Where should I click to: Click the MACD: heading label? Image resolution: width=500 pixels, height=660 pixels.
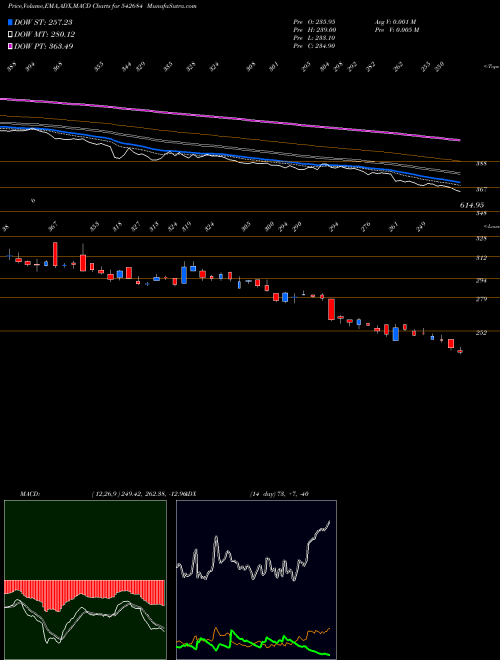(29, 493)
